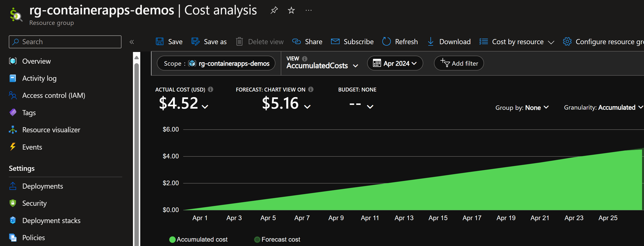Click the Download arrow icon

[431, 41]
